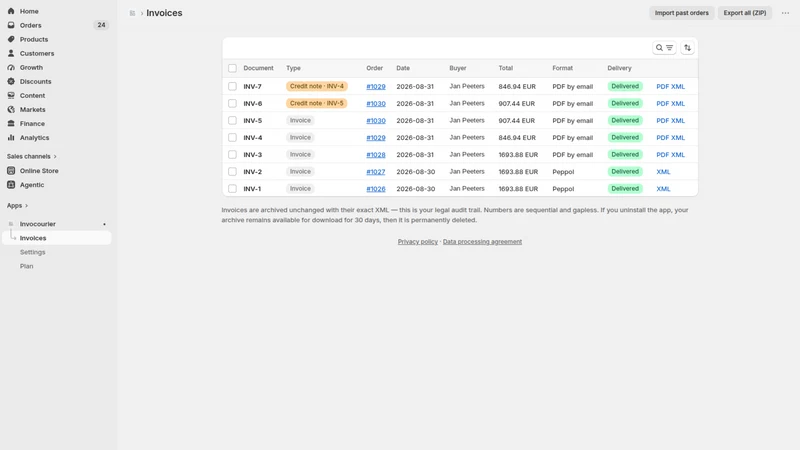This screenshot has width=800, height=450.
Task: Download PDF for INV-5
Action: pos(662,121)
